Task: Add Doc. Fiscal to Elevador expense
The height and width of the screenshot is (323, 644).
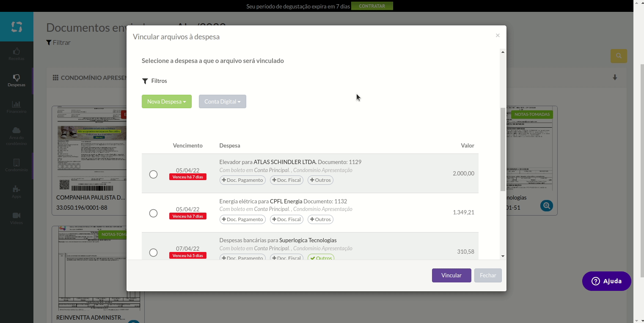Action: click(x=286, y=180)
